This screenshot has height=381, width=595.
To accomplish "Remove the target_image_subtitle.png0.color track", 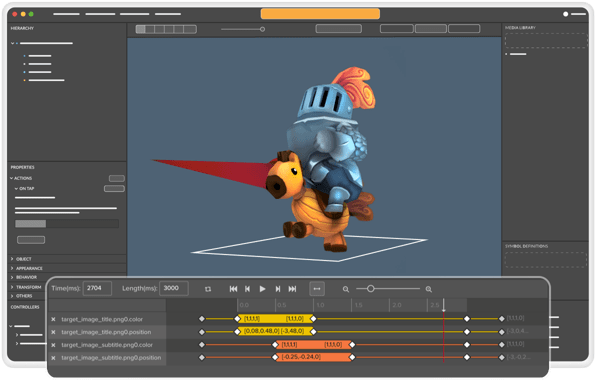I will pos(54,345).
